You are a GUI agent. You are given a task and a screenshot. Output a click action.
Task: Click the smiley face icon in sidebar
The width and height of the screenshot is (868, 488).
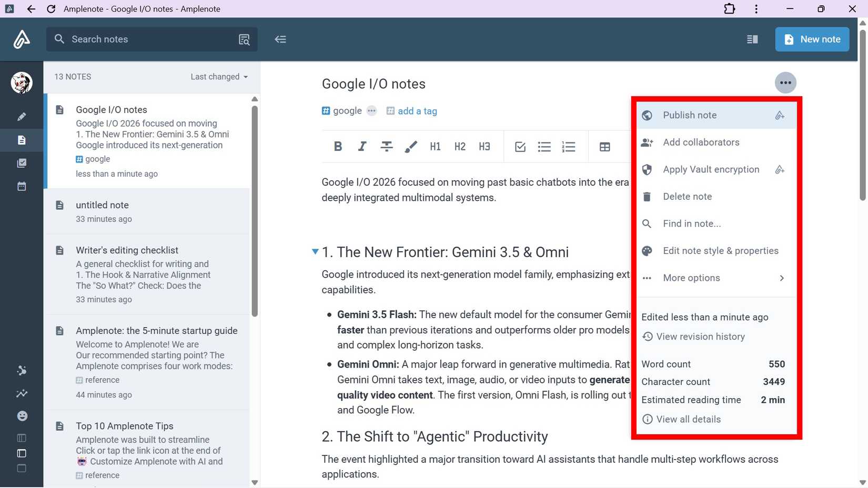22,416
